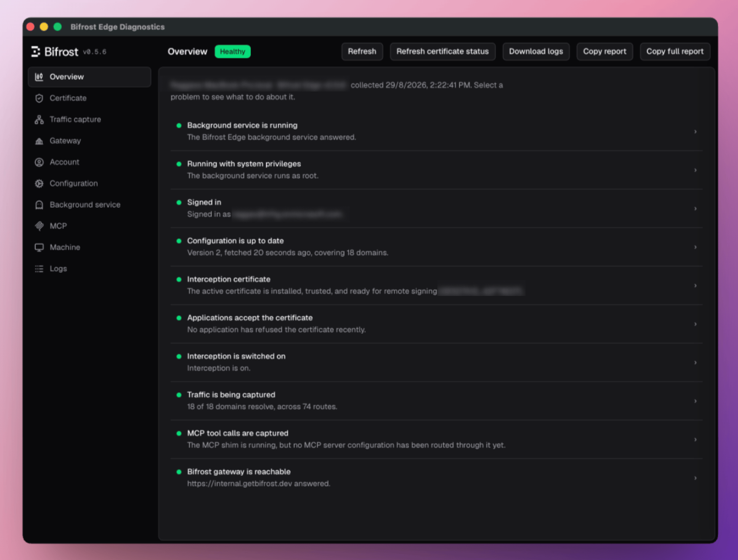
Task: Expand MCP tool calls are captured chevron
Action: 695,440
